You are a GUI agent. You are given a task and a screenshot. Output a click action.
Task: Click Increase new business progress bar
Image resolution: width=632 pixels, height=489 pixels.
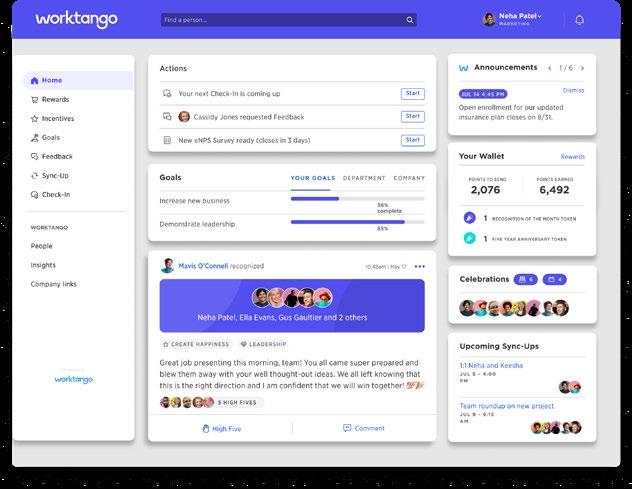358,199
